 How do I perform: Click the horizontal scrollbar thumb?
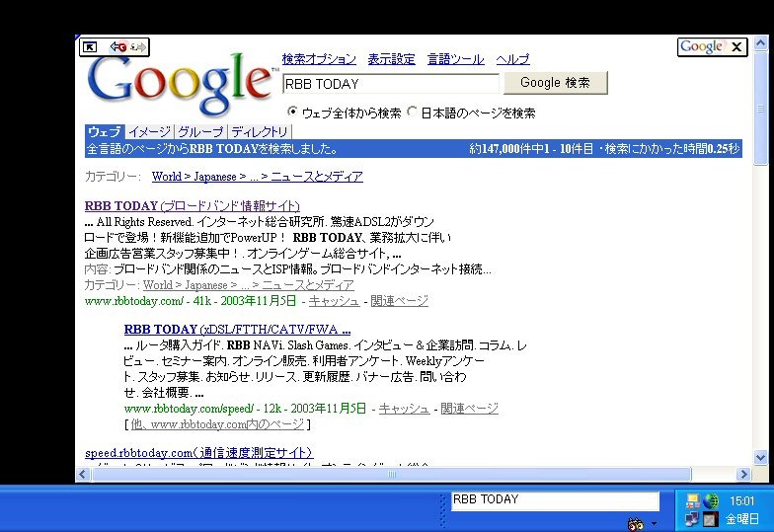tap(391, 474)
